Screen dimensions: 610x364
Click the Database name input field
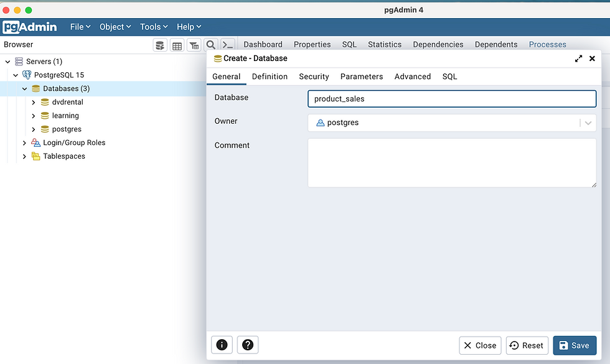point(452,99)
